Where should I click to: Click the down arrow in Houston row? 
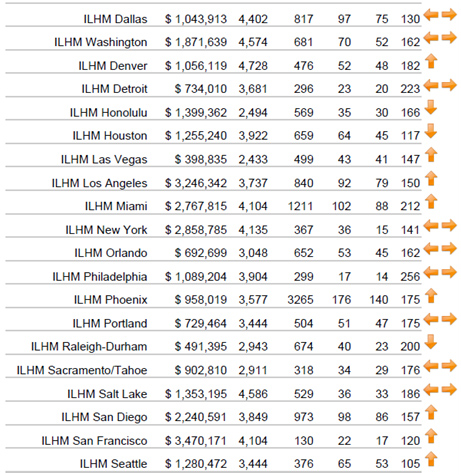[x=431, y=131]
